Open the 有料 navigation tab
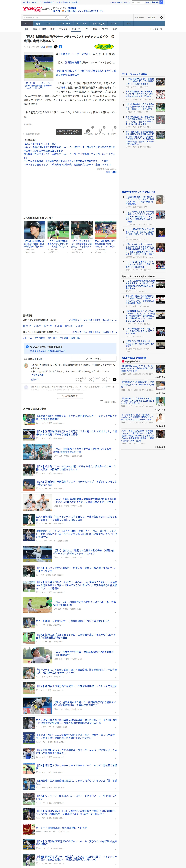Image resolution: width=186 pixels, height=868 pixels. coord(129,24)
